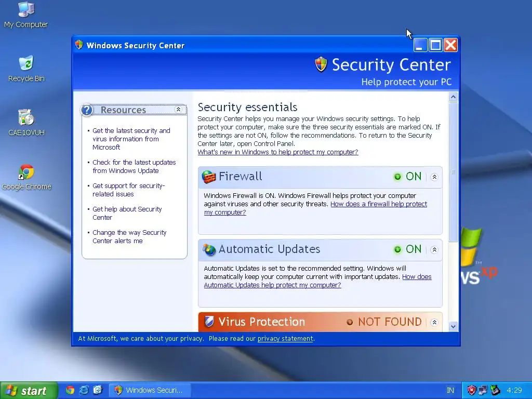Image resolution: width=532 pixels, height=399 pixels.
Task: Click the taskbar clock showing 4:29
Action: click(x=514, y=391)
